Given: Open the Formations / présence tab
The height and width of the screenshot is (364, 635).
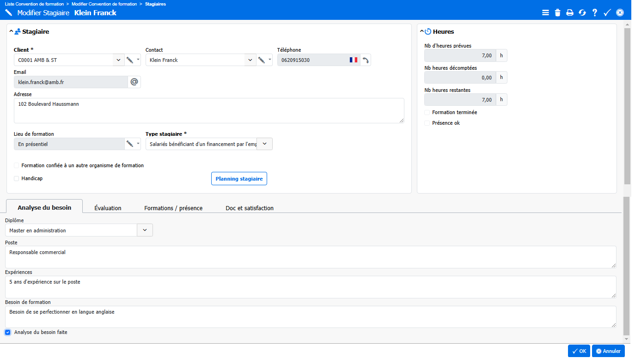Looking at the screenshot, I should pos(173,208).
